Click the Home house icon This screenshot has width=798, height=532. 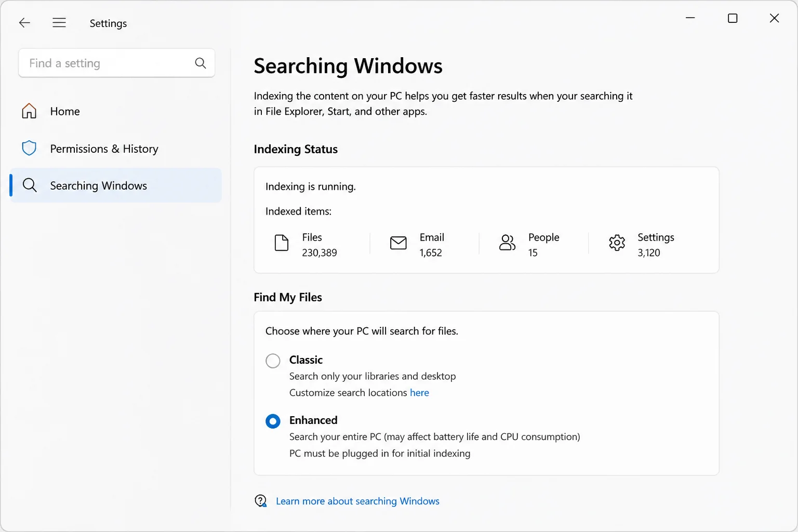[x=29, y=111]
